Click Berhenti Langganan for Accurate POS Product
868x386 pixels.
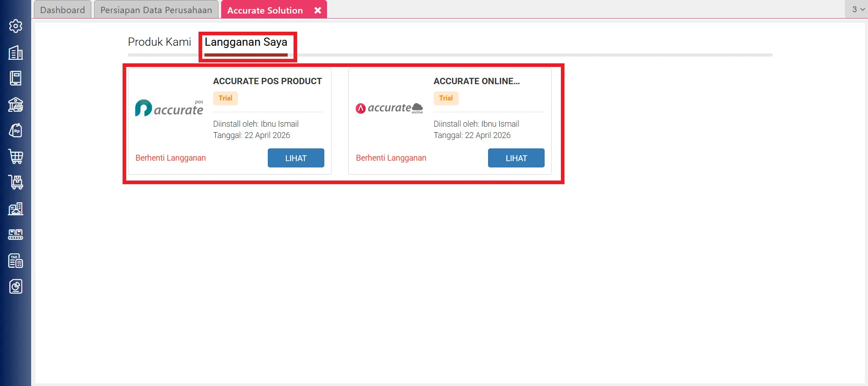(x=171, y=158)
